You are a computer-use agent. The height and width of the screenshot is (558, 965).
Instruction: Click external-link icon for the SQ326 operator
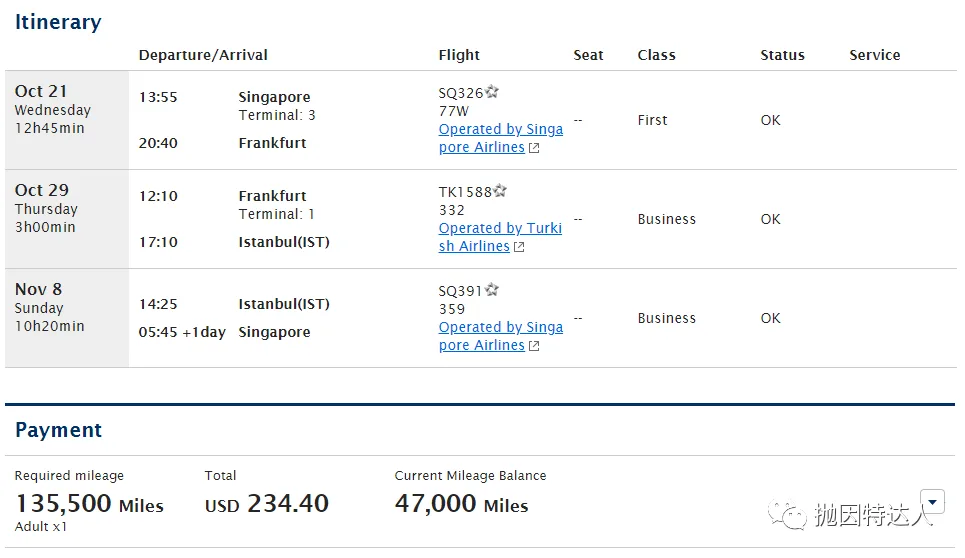(534, 148)
